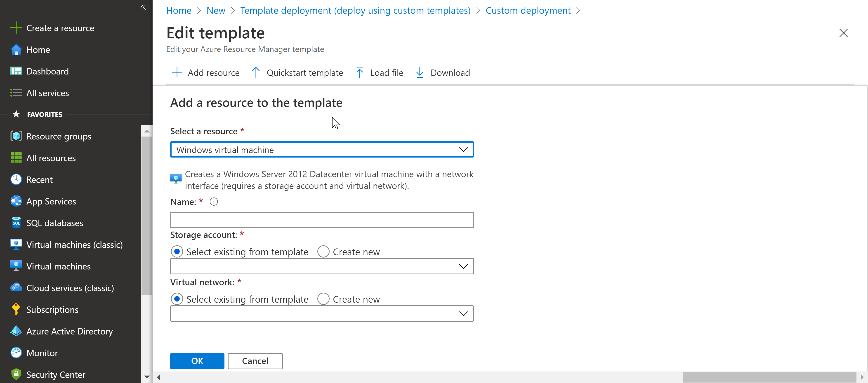868x383 pixels.
Task: Open Azure Active Directory icon
Action: [x=16, y=331]
